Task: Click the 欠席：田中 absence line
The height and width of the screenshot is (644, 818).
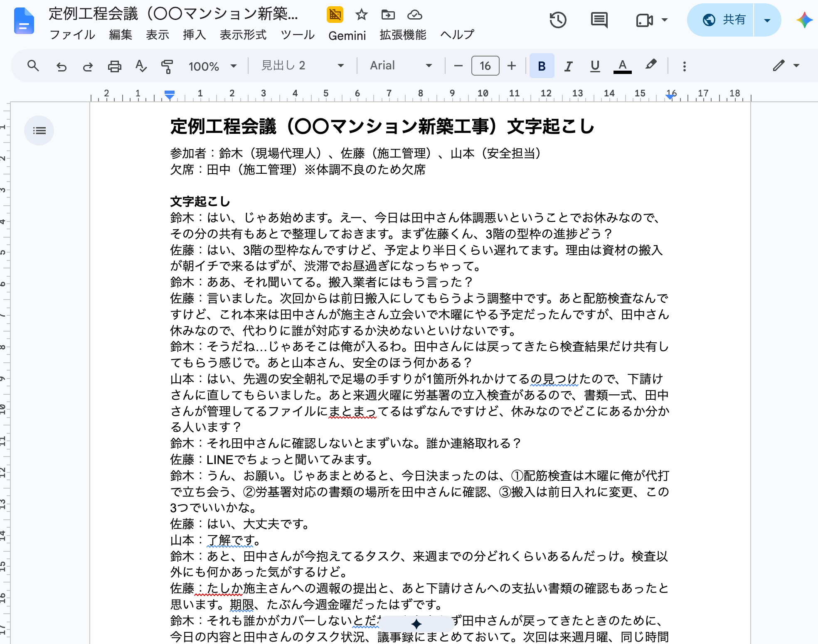Action: 298,170
